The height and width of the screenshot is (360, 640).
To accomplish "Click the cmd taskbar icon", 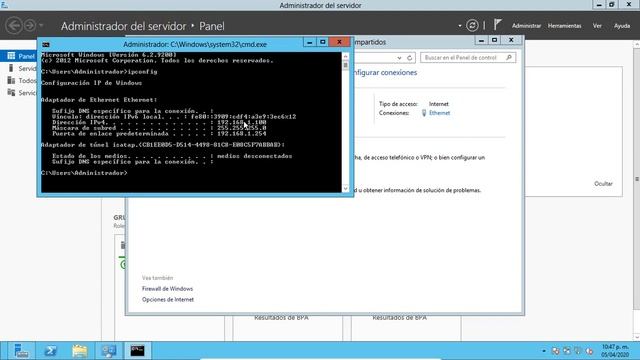I will pos(138,351).
